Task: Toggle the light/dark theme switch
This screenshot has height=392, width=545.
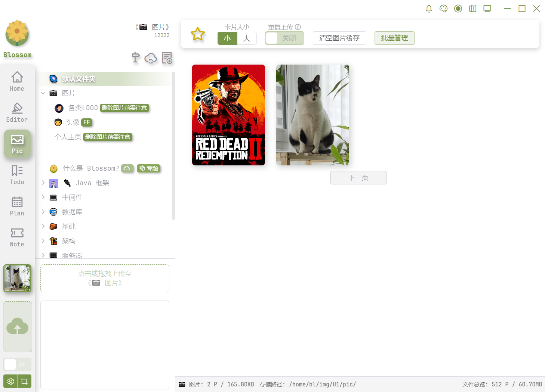Action: pyautogui.click(x=17, y=364)
